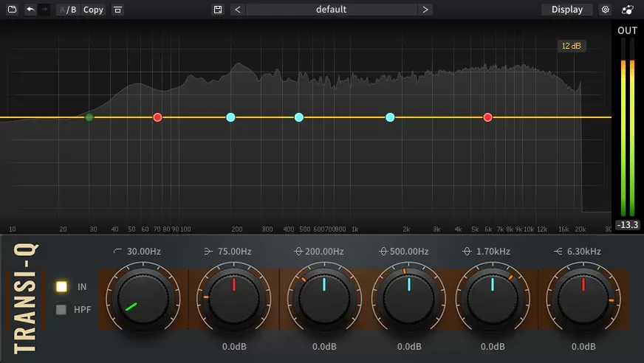Click the OUT level meter

(628, 127)
